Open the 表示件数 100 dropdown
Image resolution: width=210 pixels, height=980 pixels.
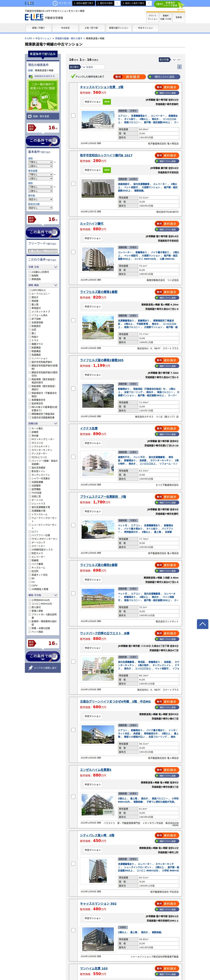point(176,60)
